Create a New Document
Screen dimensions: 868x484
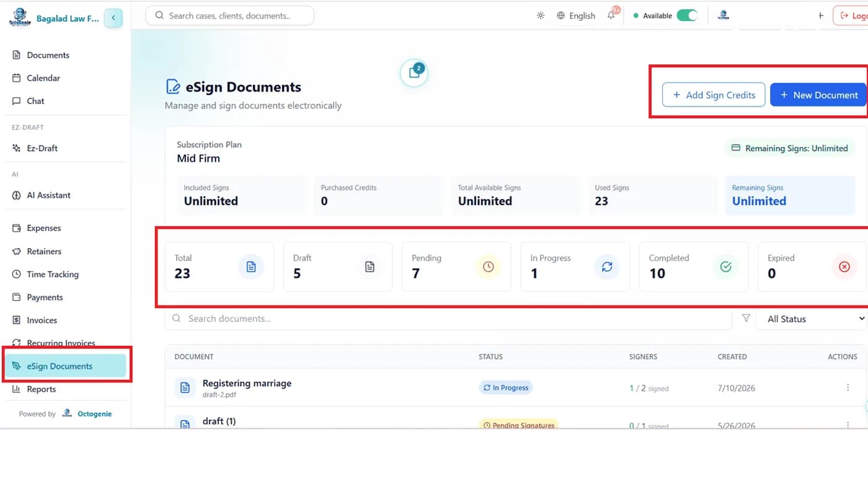818,95
